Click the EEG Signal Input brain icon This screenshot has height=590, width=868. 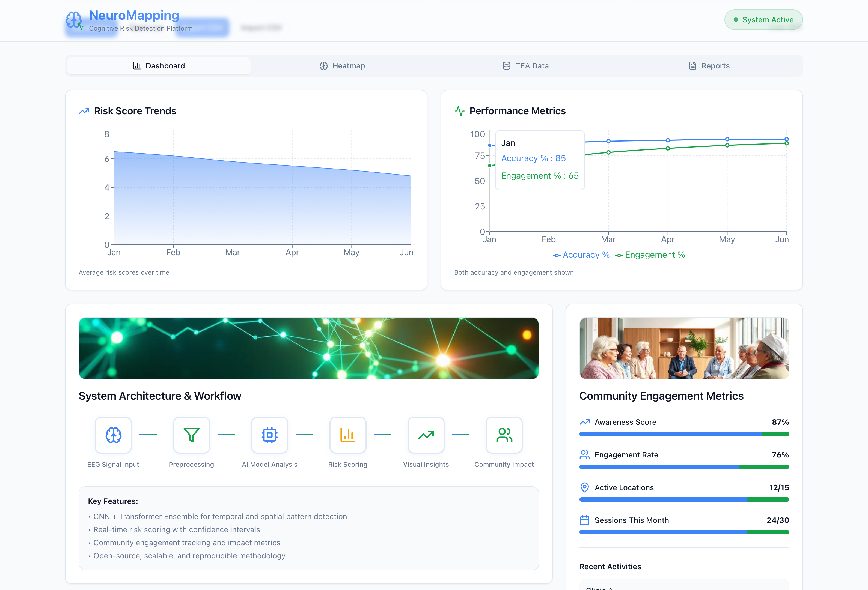(x=113, y=435)
